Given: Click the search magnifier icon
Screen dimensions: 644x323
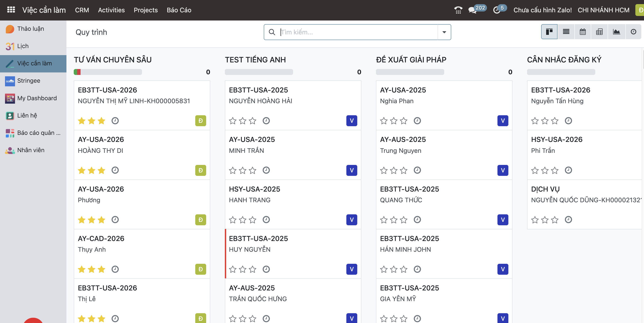Looking at the screenshot, I should [x=272, y=32].
